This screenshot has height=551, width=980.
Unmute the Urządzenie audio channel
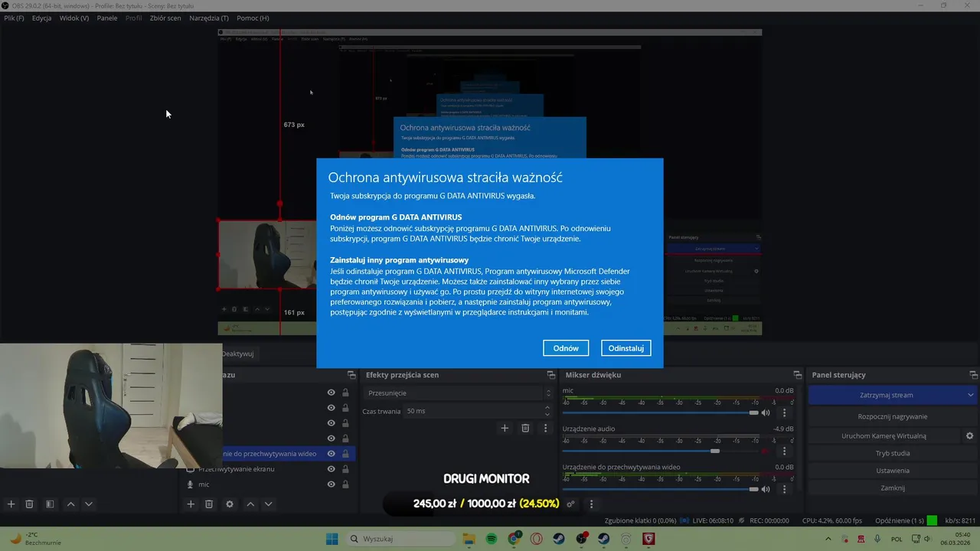coord(766,451)
